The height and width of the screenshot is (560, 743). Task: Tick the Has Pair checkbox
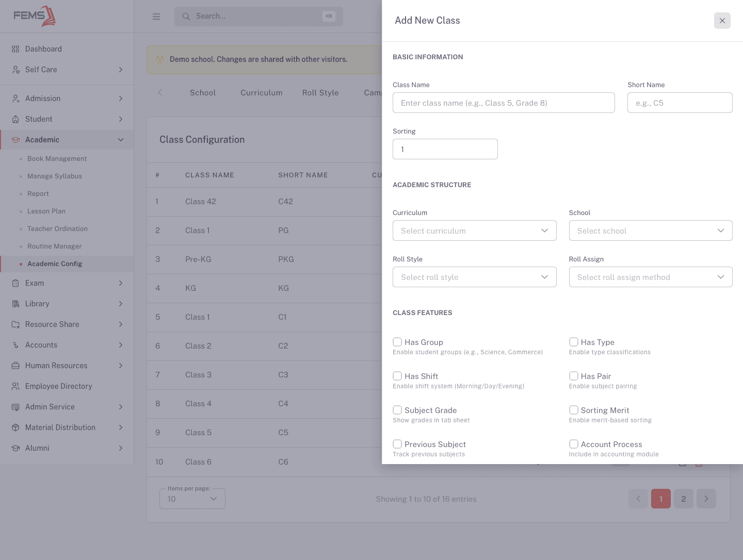(x=573, y=376)
